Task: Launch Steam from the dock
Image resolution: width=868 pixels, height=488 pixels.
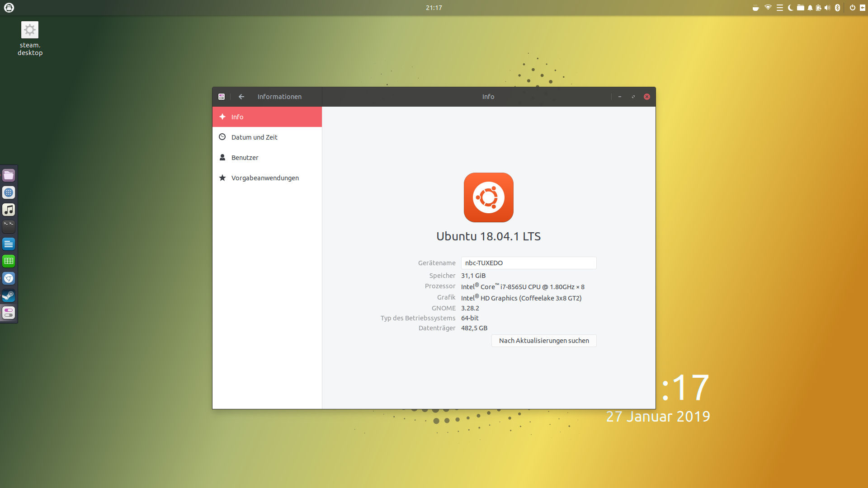Action: click(9, 296)
